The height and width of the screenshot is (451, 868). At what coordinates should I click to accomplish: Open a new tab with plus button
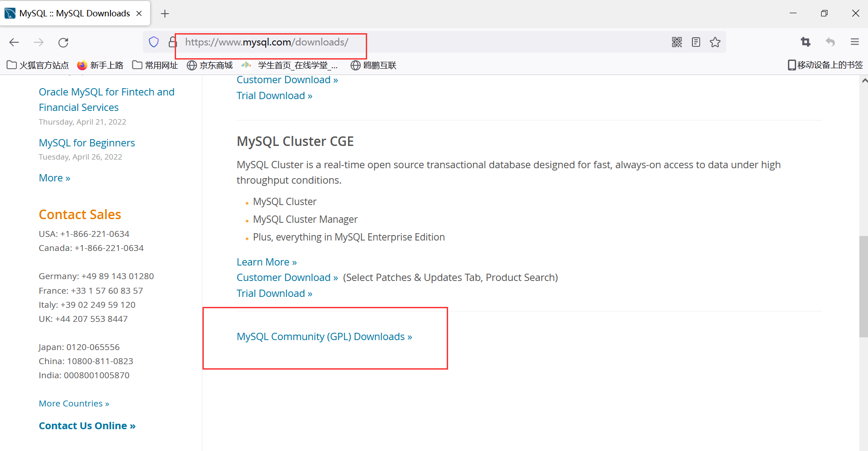[x=165, y=14]
